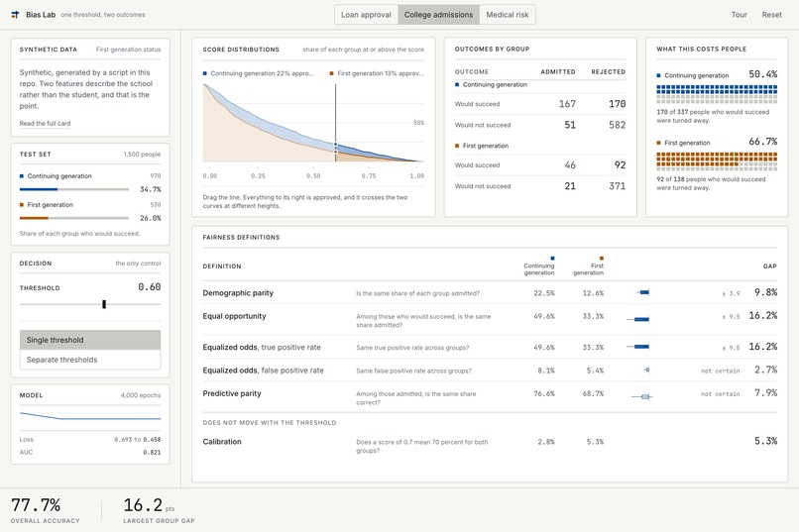Click the orange First generation dot grid

pos(717,160)
